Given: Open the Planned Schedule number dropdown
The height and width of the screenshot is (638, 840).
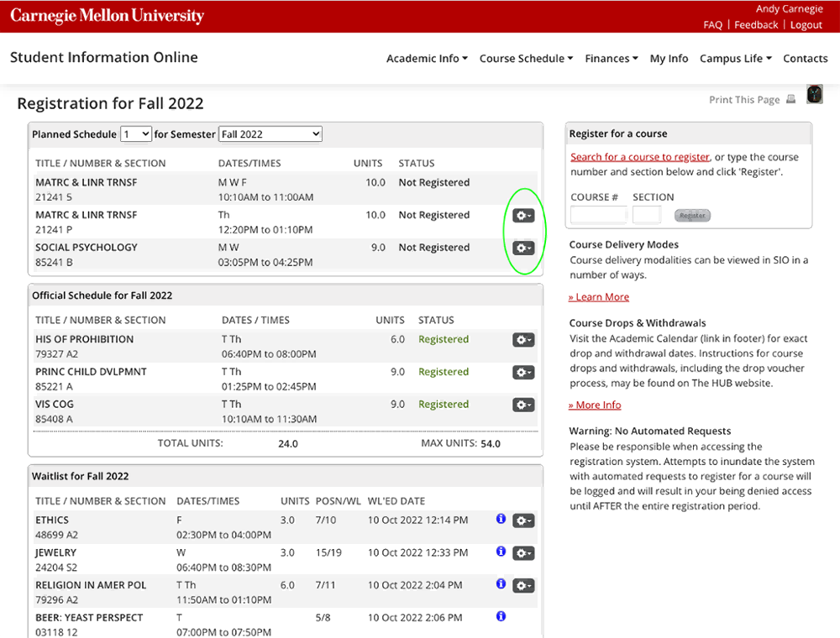Looking at the screenshot, I should tap(136, 133).
